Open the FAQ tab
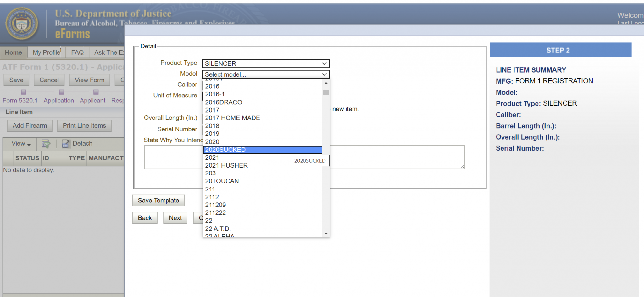 coord(77,52)
